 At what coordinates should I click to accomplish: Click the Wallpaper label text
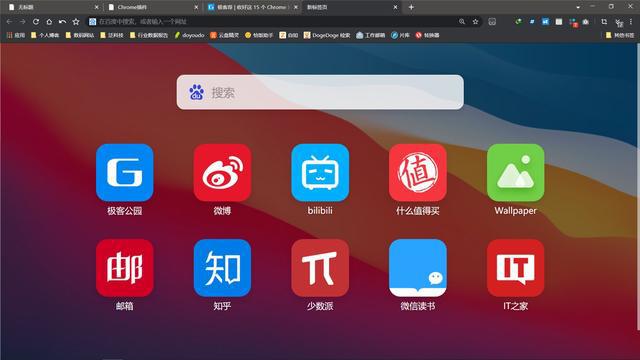click(516, 211)
